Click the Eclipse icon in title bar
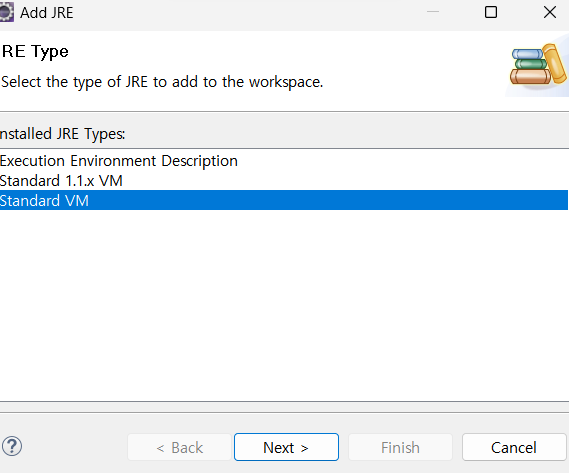Image resolution: width=569 pixels, height=473 pixels. (6, 12)
